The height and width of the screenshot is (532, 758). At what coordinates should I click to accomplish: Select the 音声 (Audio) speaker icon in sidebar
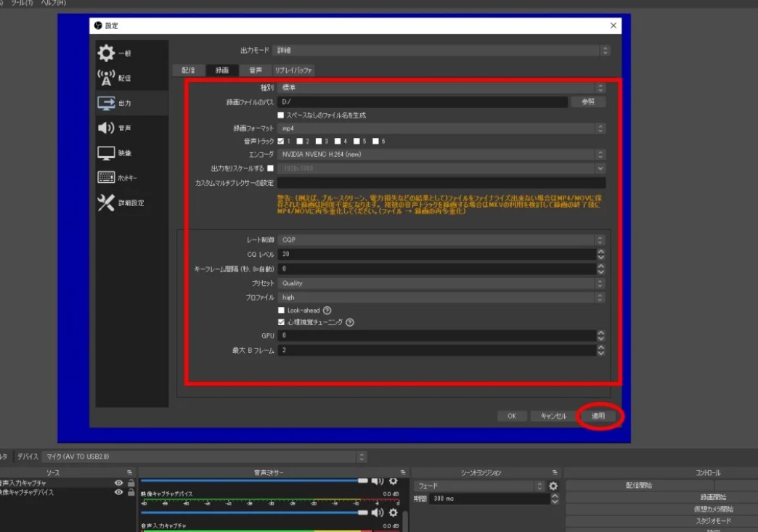point(106,128)
